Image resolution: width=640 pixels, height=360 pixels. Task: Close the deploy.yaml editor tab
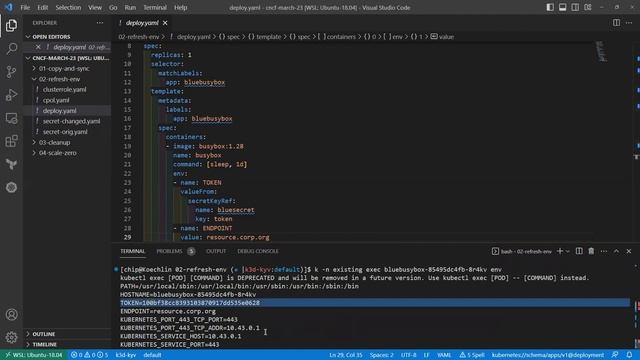click(165, 23)
